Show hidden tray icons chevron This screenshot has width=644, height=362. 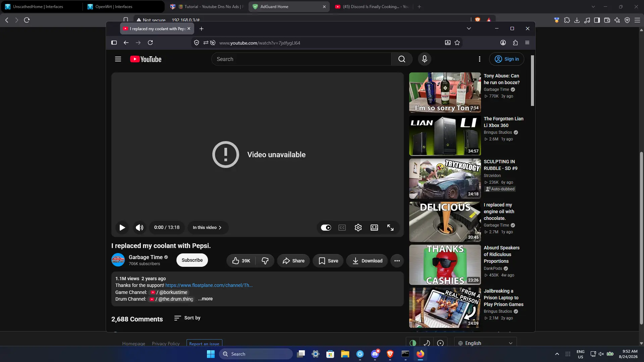[x=557, y=354]
